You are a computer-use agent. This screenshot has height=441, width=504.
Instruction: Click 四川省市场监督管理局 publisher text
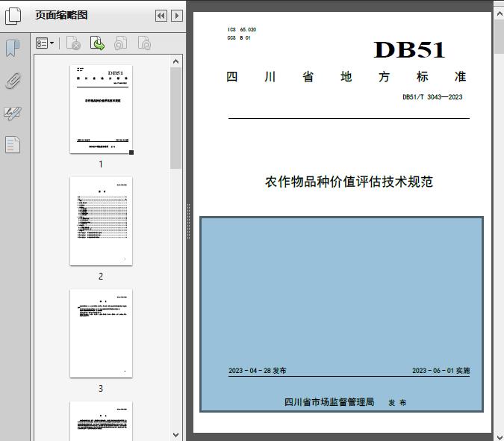329,401
